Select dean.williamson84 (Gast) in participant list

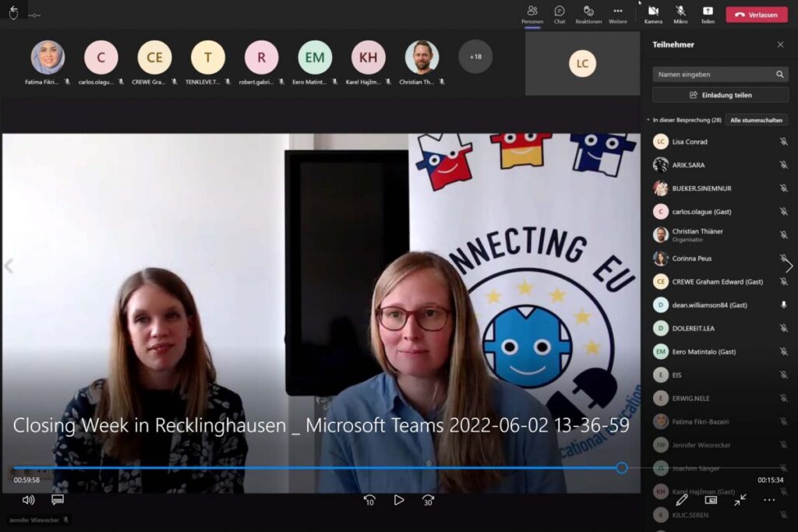(x=720, y=305)
